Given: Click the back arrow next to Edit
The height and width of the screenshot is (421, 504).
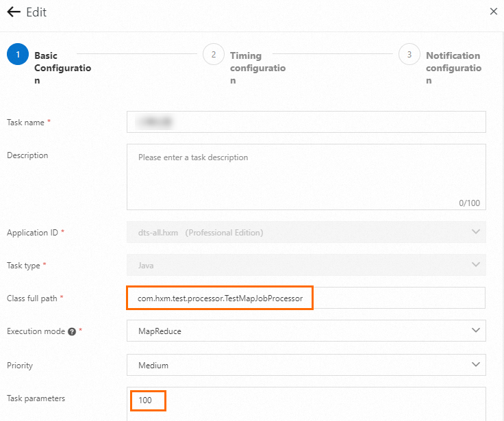Looking at the screenshot, I should [x=13, y=12].
